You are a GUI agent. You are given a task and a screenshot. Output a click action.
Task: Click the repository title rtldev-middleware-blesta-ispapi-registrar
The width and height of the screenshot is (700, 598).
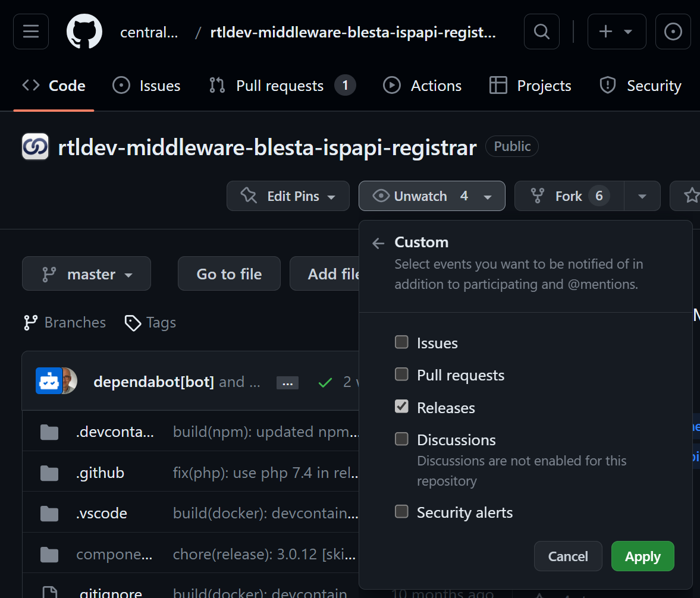pyautogui.click(x=268, y=147)
